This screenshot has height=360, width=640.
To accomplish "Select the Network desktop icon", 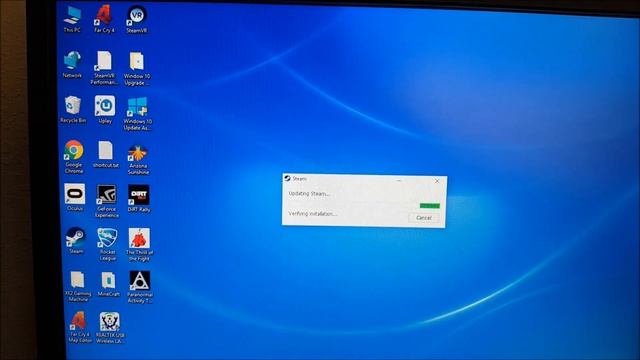I will coord(72,64).
